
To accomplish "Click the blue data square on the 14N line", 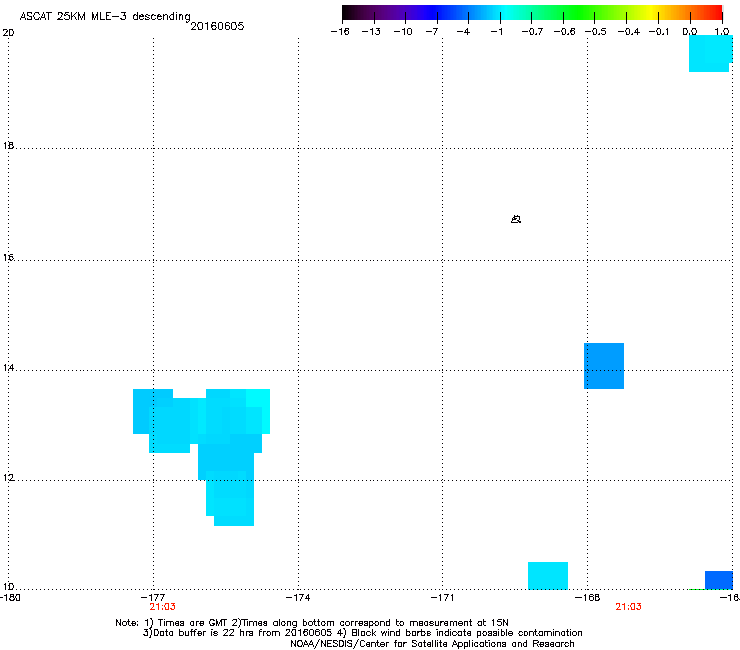I will click(604, 366).
